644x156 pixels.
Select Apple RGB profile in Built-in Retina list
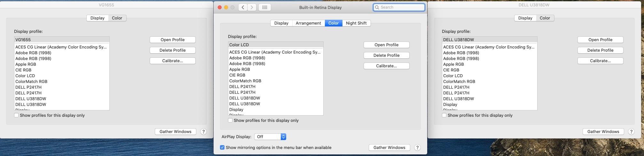point(276,69)
